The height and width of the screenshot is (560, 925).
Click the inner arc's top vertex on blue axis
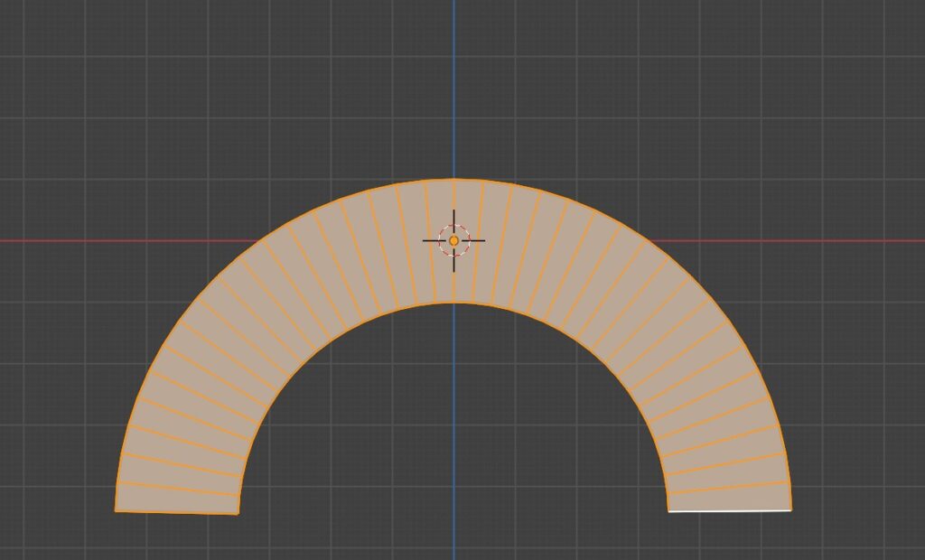pos(453,303)
